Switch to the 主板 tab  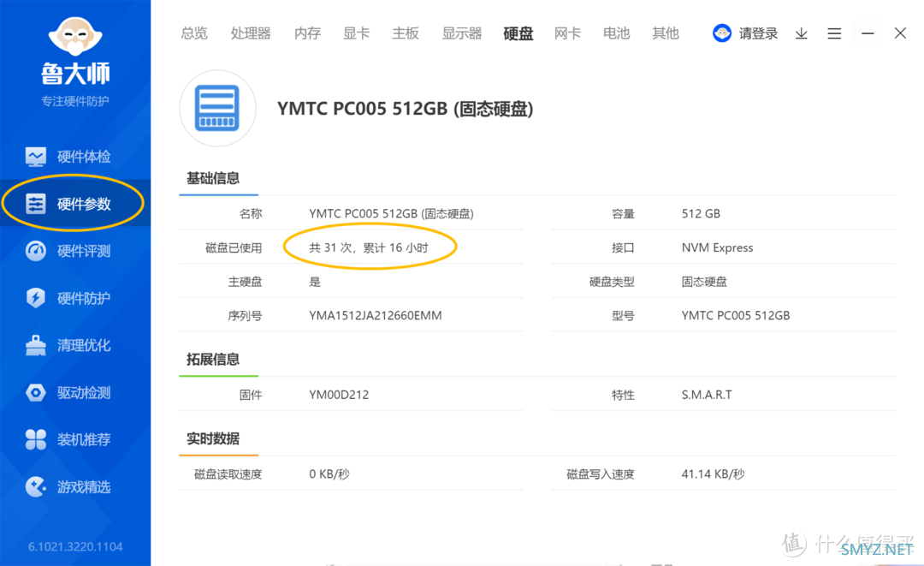point(406,33)
